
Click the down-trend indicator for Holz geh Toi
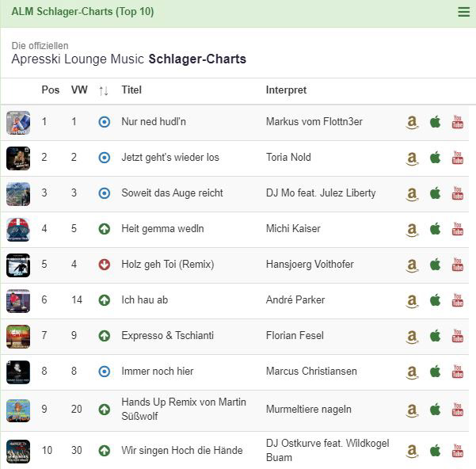(x=104, y=265)
